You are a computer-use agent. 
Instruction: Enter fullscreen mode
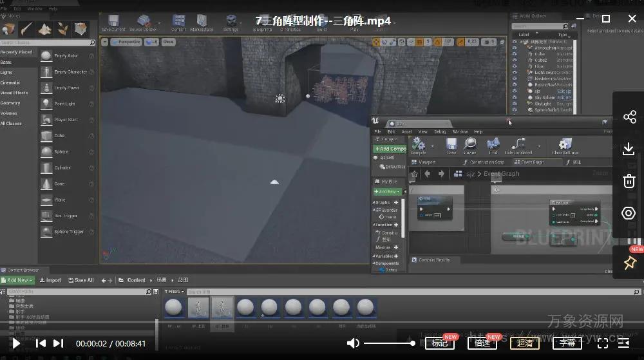(x=601, y=343)
